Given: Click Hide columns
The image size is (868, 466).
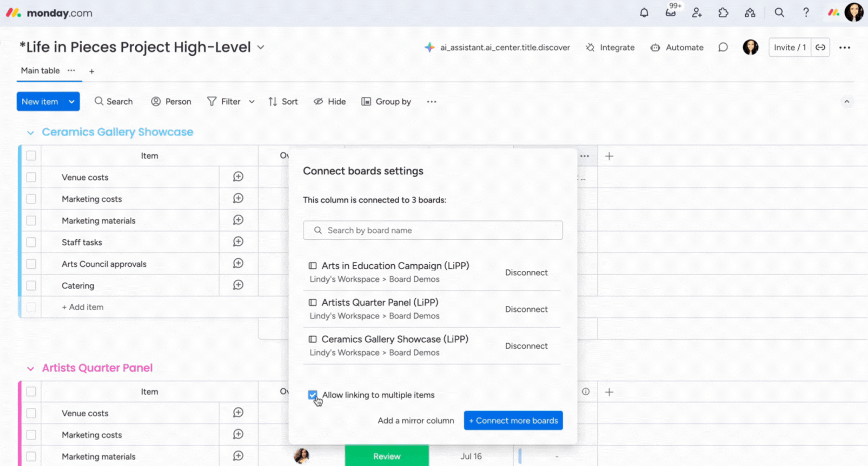Looking at the screenshot, I should pyautogui.click(x=330, y=101).
